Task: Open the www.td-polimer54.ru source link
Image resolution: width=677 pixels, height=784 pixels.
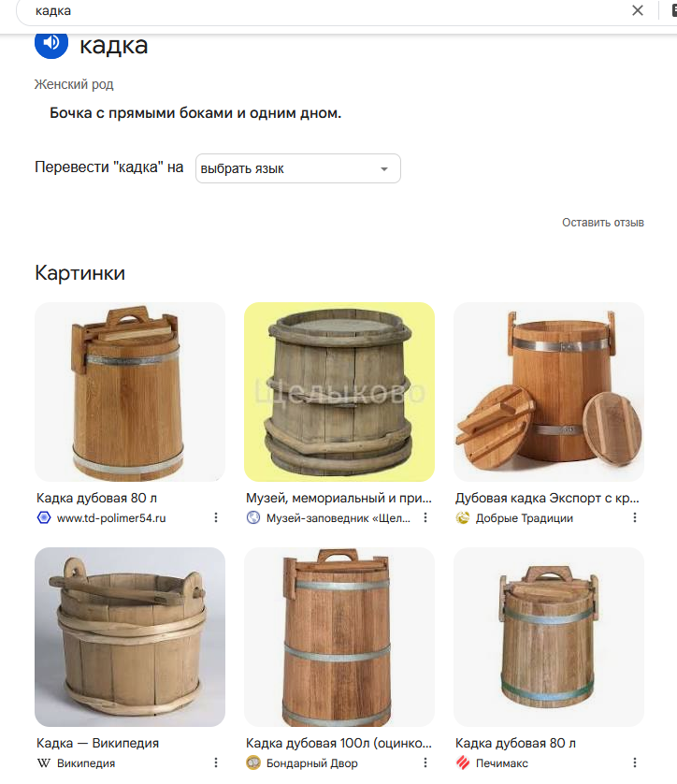Action: pos(111,518)
